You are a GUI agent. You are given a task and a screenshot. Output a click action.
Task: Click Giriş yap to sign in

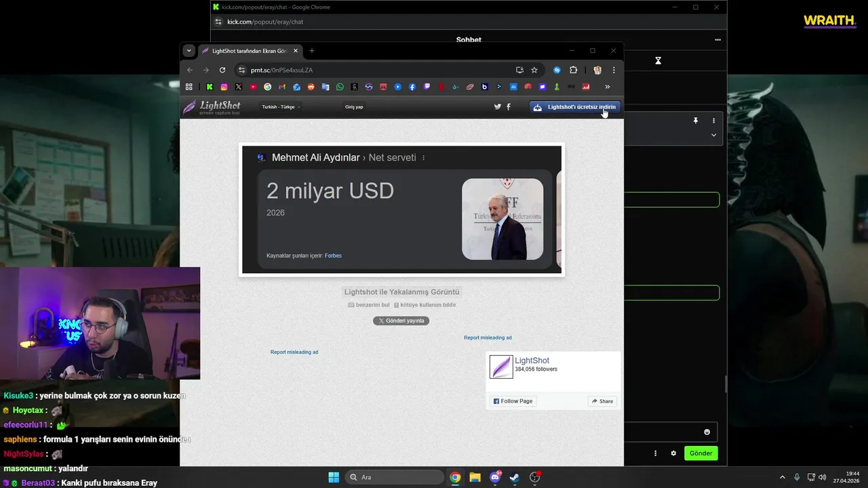pos(354,107)
